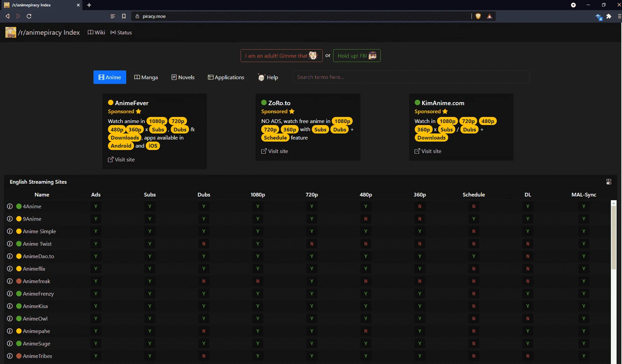
Task: Visit site for ZoRo.to sponsored card
Action: pyautogui.click(x=274, y=151)
